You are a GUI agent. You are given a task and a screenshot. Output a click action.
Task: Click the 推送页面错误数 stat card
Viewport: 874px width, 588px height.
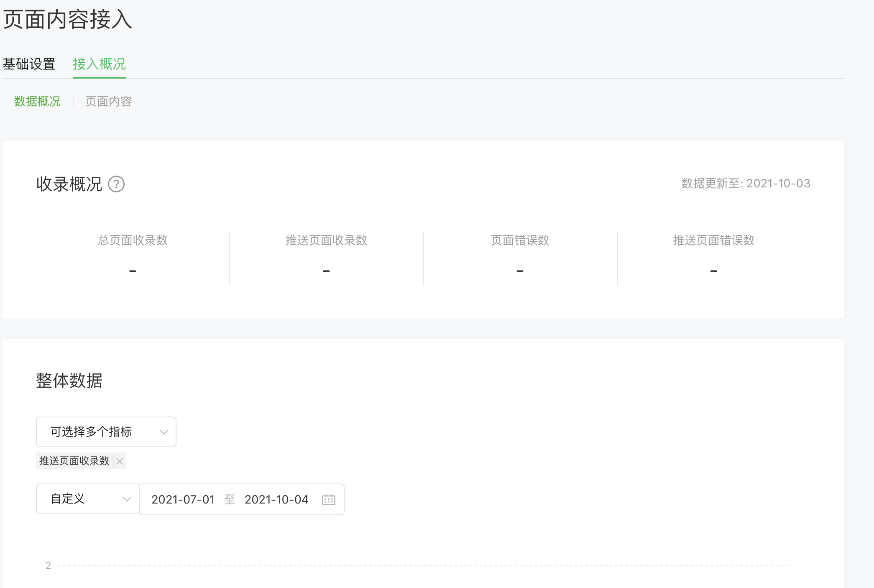point(713,255)
